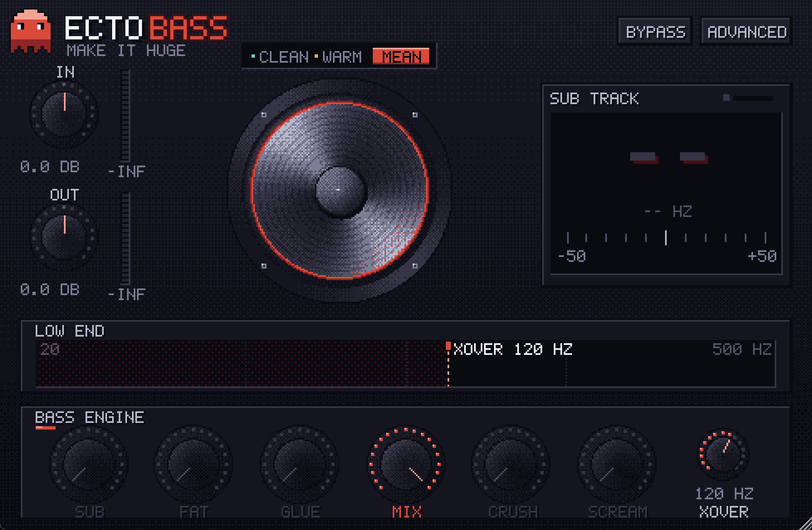The height and width of the screenshot is (530, 812).
Task: Select the WARM mode
Action: point(338,57)
